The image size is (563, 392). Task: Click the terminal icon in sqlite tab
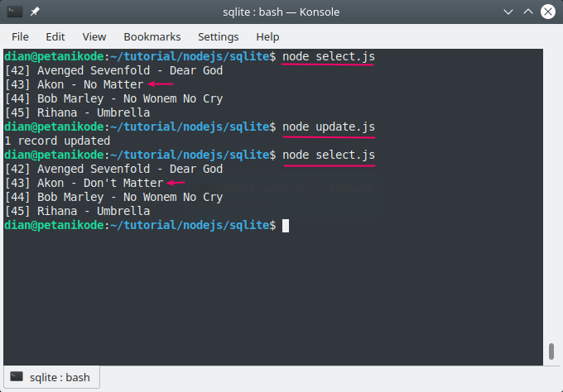pos(17,376)
